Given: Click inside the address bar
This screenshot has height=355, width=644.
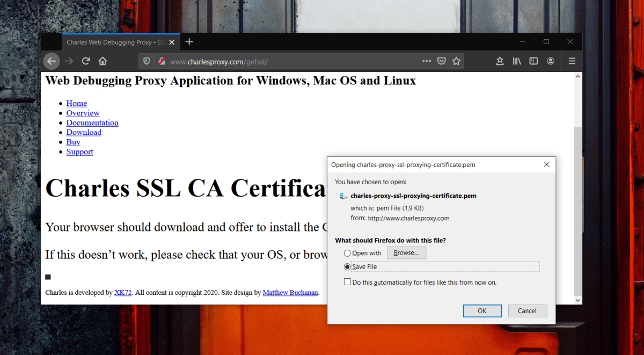Looking at the screenshot, I should [x=268, y=61].
